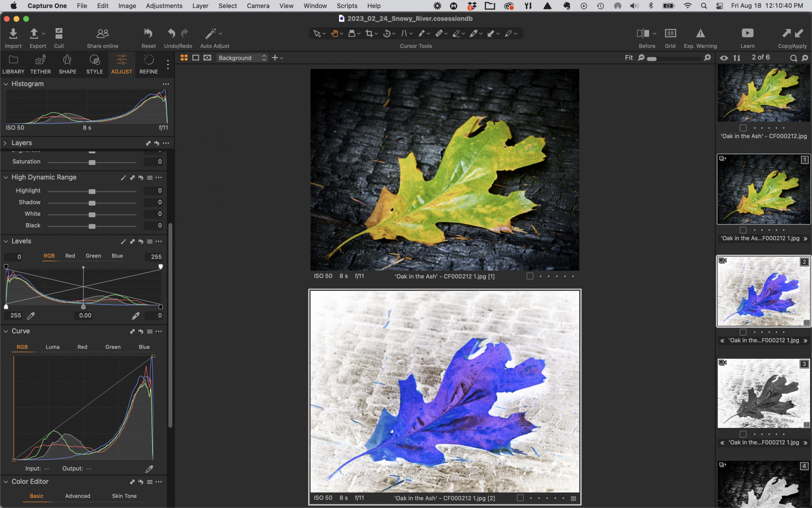The image size is (812, 508).
Task: Reset adjustments with the Reset icon
Action: [x=148, y=33]
